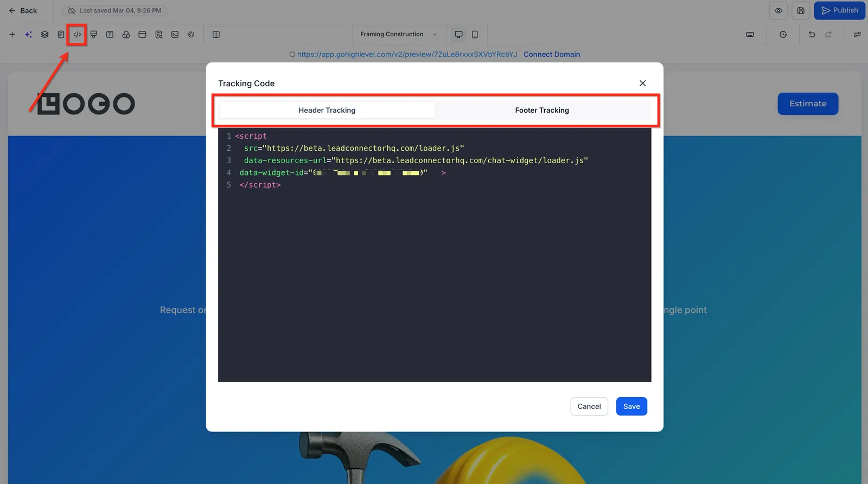Image resolution: width=868 pixels, height=484 pixels.
Task: Switch to mobile view mode
Action: click(475, 34)
